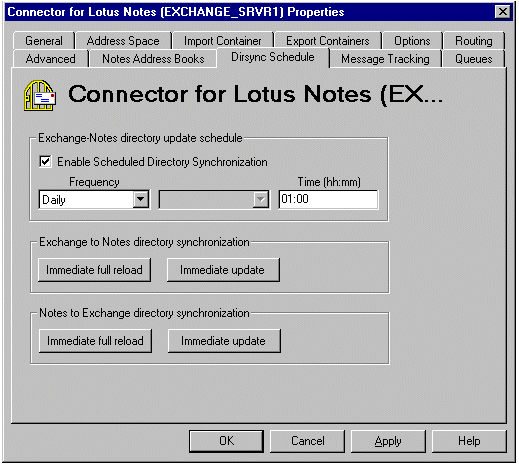
Task: Open the Daily frequency dropdown arrow
Action: [141, 199]
